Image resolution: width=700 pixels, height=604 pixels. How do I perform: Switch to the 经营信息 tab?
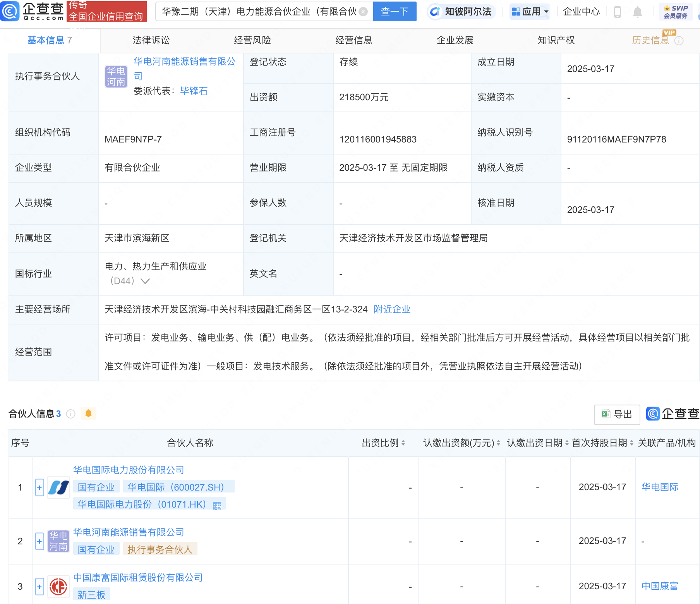pos(354,40)
